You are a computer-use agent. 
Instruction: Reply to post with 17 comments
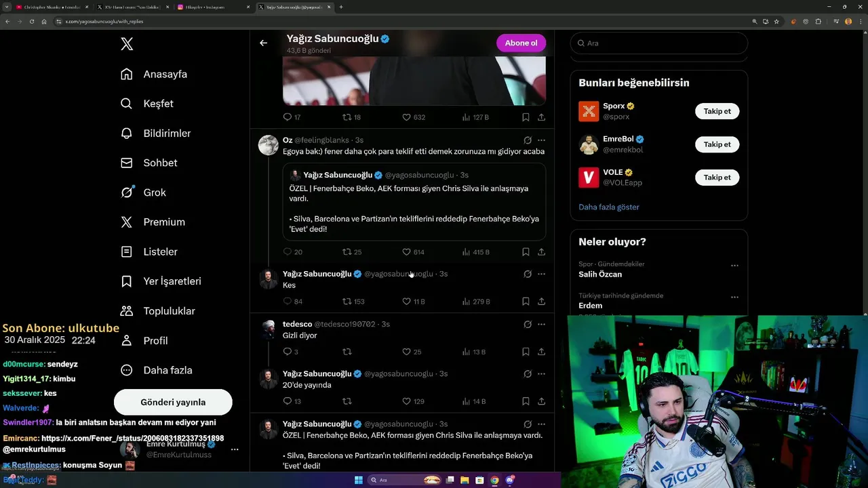(x=292, y=117)
